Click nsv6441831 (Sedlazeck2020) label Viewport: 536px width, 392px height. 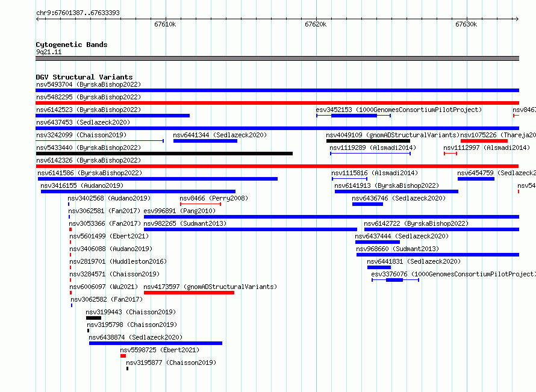tap(414, 261)
